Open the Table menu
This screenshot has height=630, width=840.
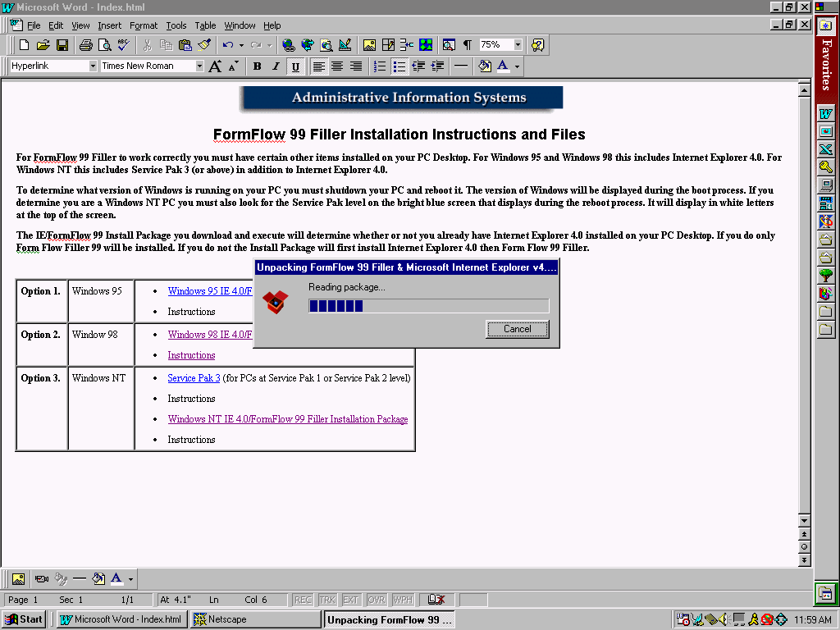205,25
